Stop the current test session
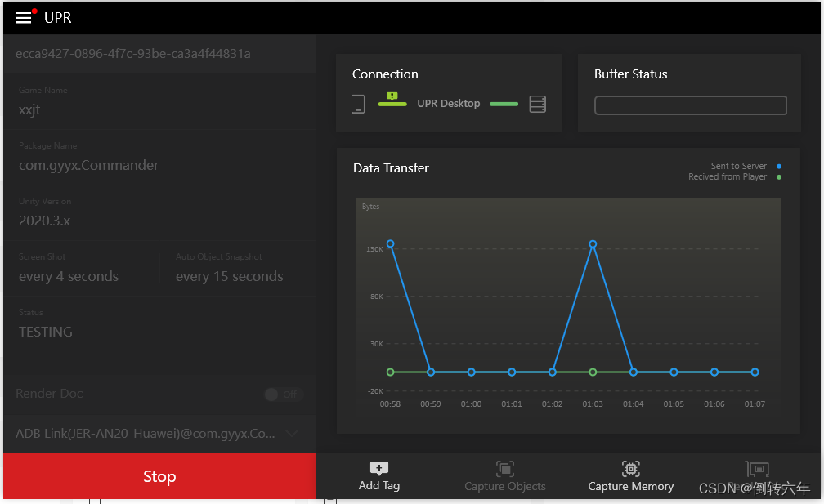Viewport: 824px width, 504px height. 159,476
